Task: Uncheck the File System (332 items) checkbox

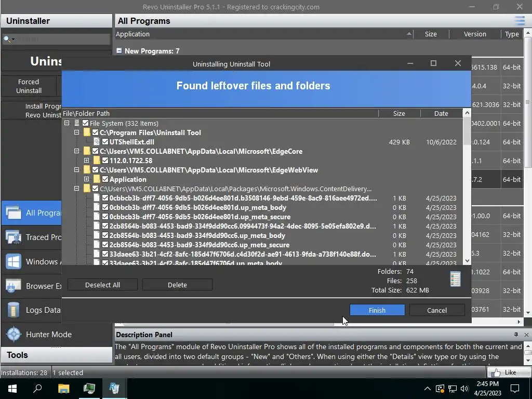Action: tap(85, 123)
